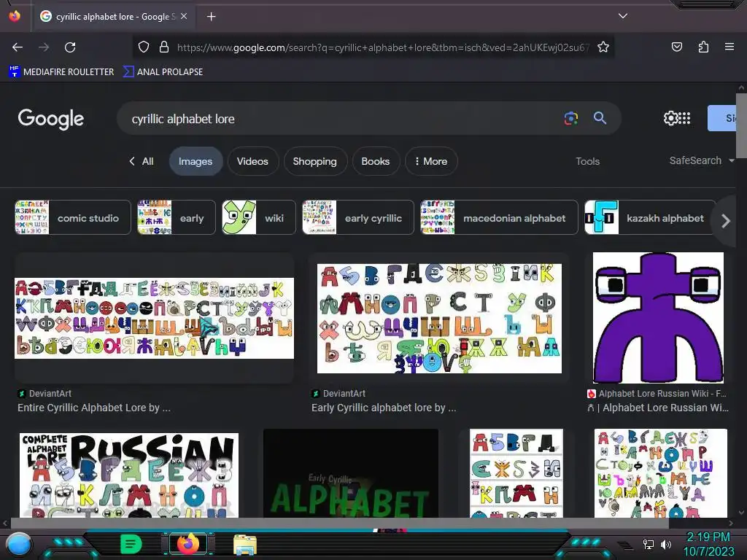Viewport: 747px width, 560px height.
Task: Select the macedonian alphabet suggestion chip
Action: pos(499,217)
